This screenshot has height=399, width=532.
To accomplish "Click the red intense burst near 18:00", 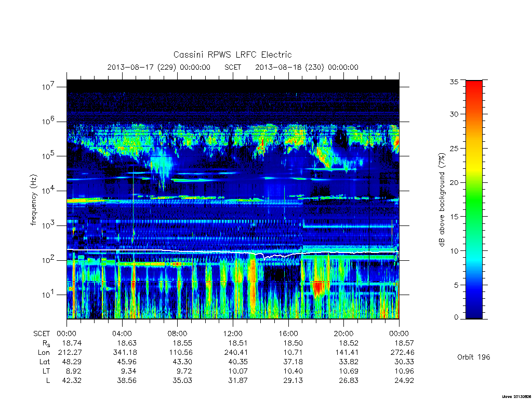I will [x=318, y=288].
